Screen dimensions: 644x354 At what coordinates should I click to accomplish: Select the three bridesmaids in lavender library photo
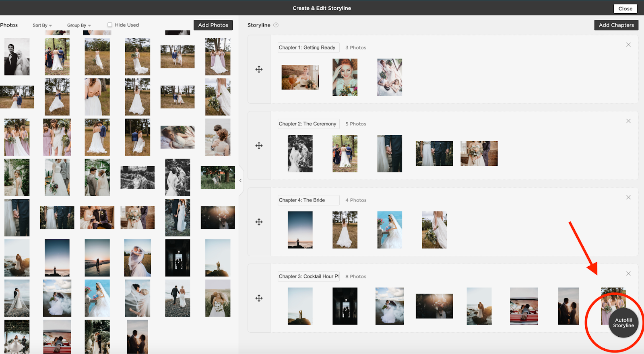pos(17,137)
